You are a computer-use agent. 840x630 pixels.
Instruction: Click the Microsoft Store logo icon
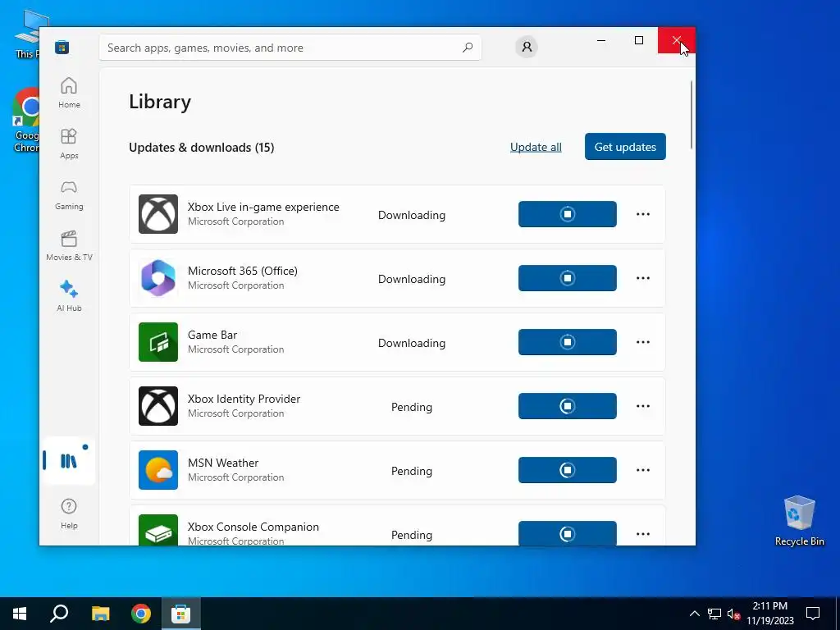(62, 47)
